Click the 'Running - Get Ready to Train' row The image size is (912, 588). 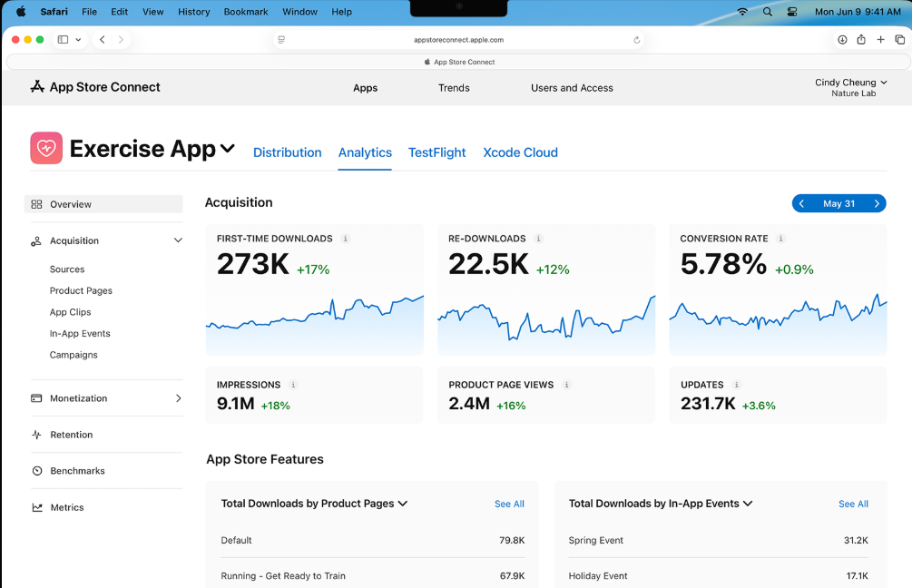pos(373,576)
